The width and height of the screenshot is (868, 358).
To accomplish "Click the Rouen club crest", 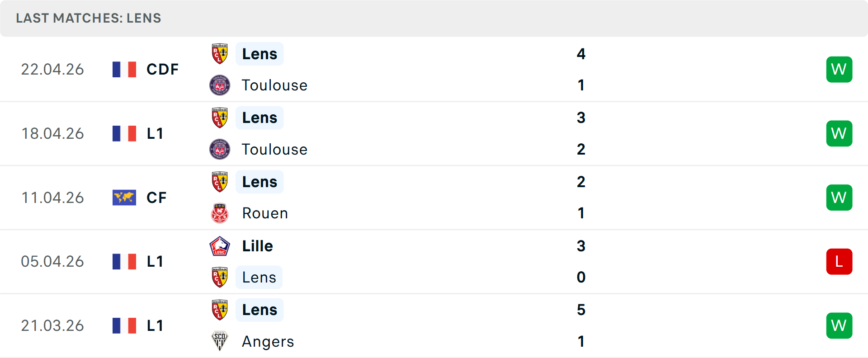I will point(220,213).
